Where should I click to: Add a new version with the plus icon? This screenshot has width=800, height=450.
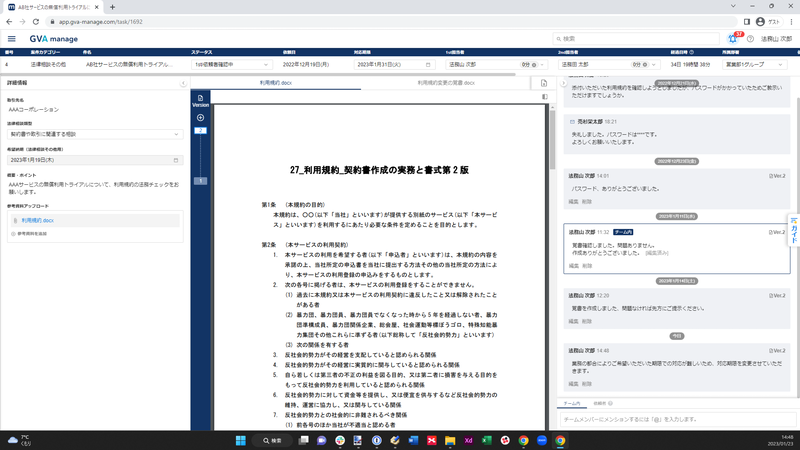tap(200, 117)
